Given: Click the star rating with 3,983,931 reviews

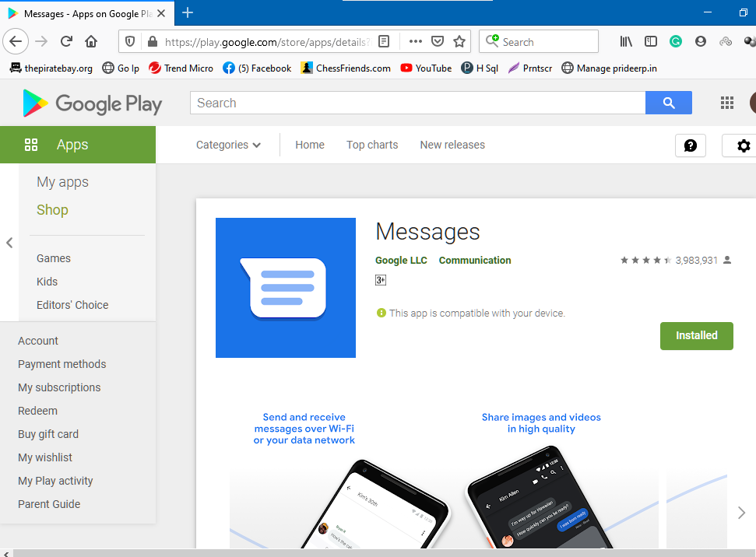Looking at the screenshot, I should [x=675, y=260].
